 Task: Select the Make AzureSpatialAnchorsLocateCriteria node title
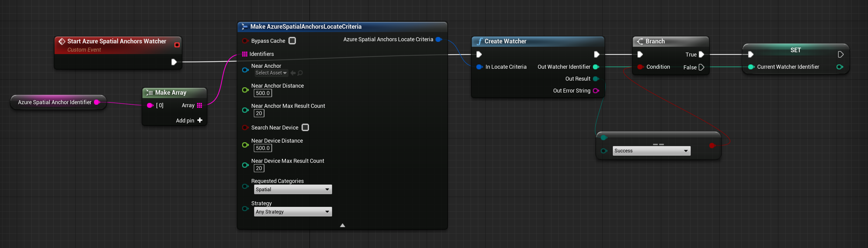tap(306, 27)
